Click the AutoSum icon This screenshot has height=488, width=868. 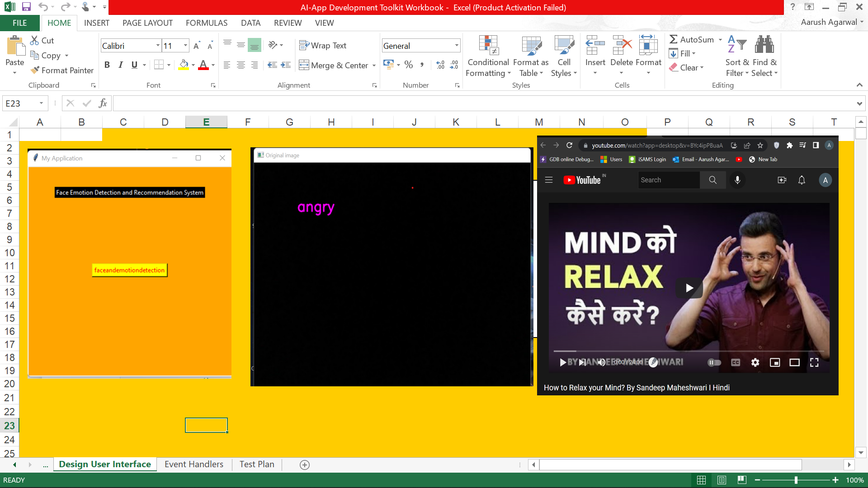pos(674,39)
